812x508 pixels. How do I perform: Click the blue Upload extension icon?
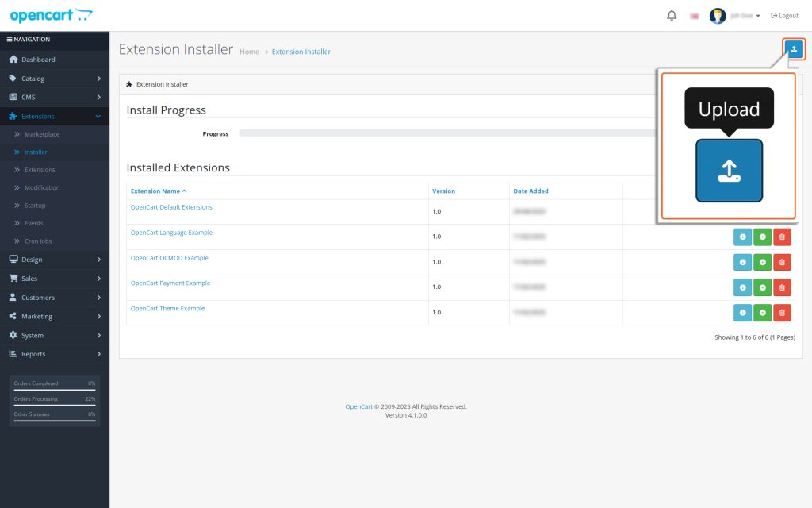point(795,49)
